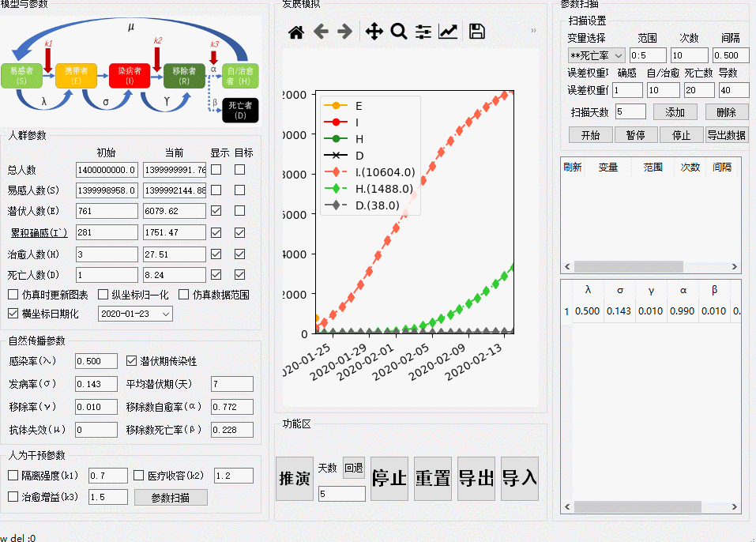
Task: Open the subplot configuration sliders icon
Action: [x=423, y=32]
